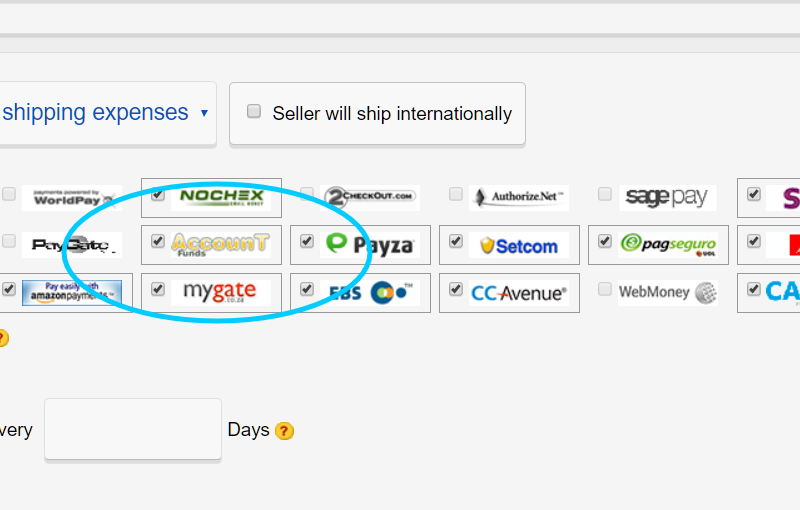Viewport: 800px width, 510px height.
Task: Click the 2Checkout.com logo
Action: pos(370,198)
